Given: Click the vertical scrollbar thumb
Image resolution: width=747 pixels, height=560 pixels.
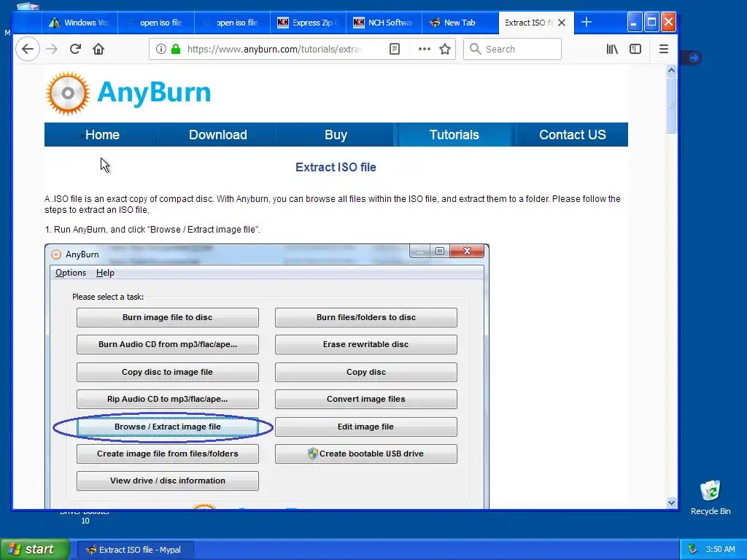Looking at the screenshot, I should (x=671, y=105).
